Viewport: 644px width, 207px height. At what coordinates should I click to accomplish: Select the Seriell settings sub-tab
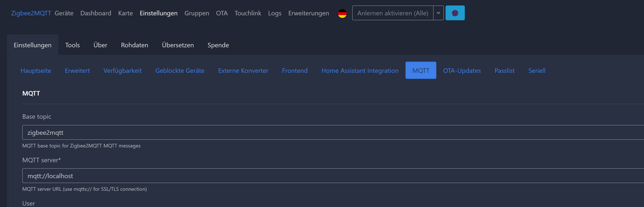(x=537, y=70)
